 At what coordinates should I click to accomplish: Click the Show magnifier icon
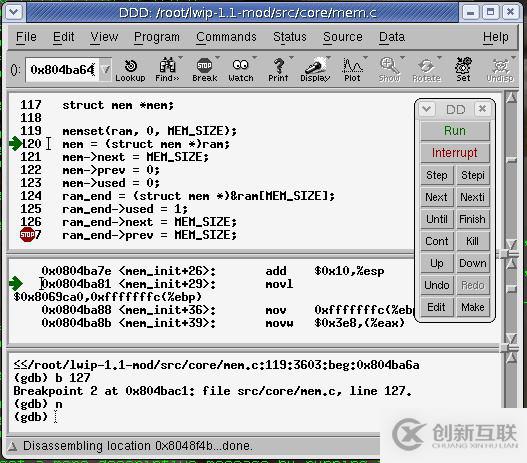coord(389,70)
